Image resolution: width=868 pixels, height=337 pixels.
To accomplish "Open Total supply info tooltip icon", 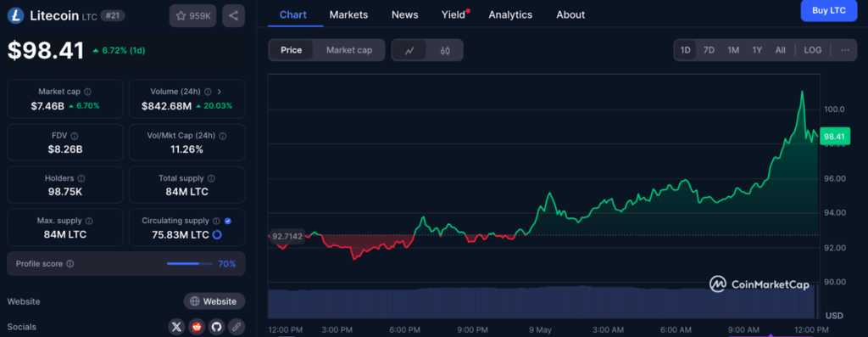I will coord(211,178).
